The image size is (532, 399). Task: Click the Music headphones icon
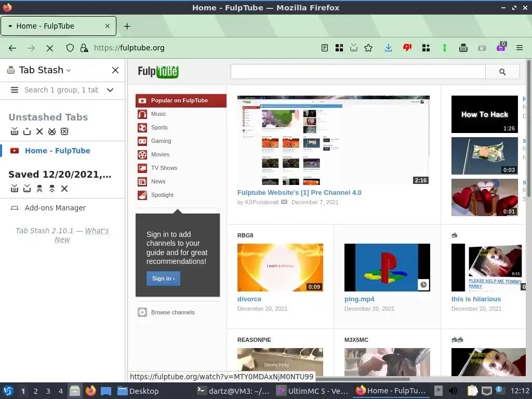tap(142, 114)
